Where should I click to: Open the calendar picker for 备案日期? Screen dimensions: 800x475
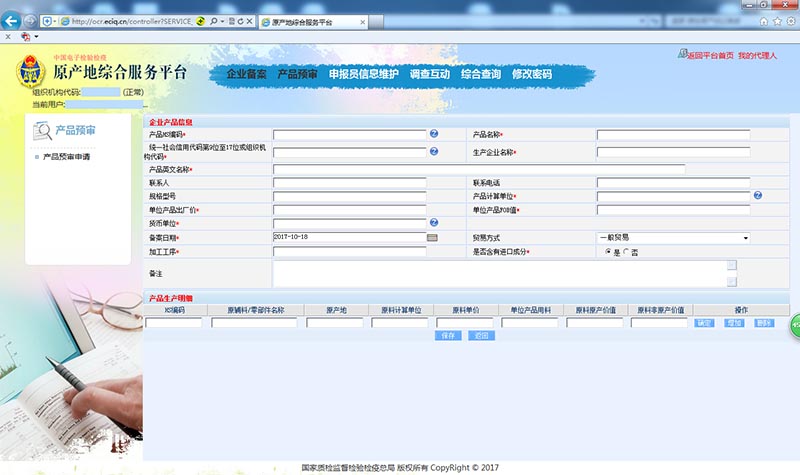tap(432, 238)
